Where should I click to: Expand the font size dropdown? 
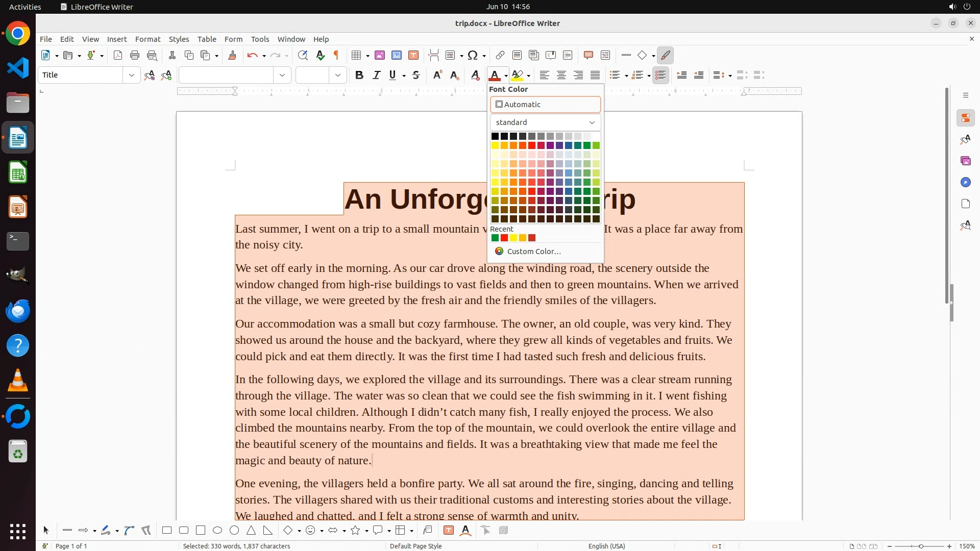tap(338, 76)
